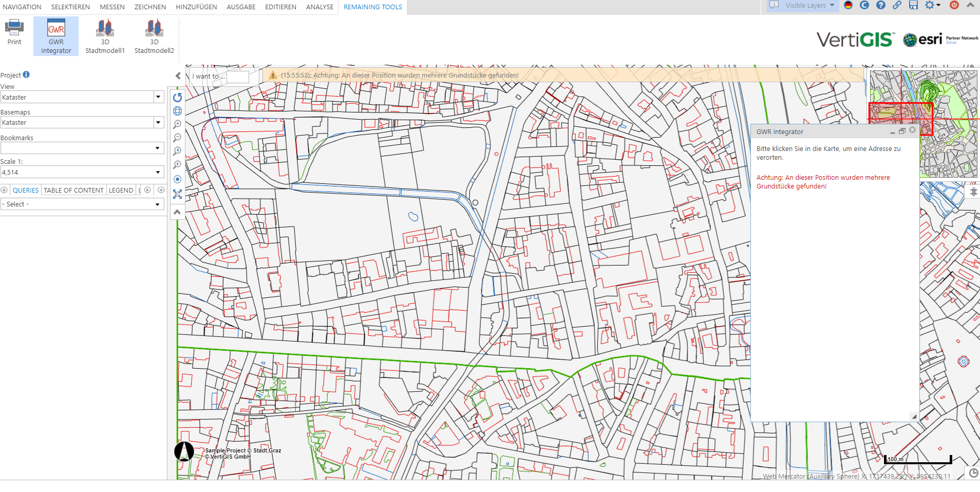Switch to the LEGEND tab
The height and width of the screenshot is (492, 980).
[121, 190]
